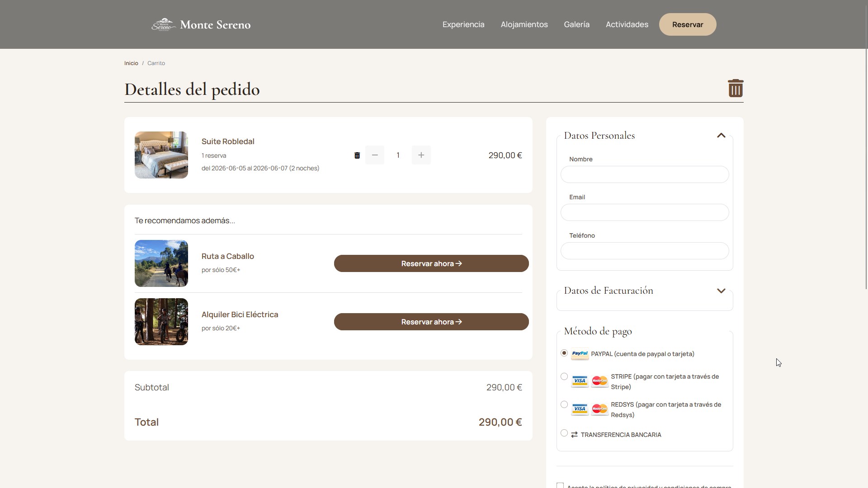Screen dimensions: 868x488
Task: Click the Ruta a Caballo horse thumbnail
Action: point(161,263)
